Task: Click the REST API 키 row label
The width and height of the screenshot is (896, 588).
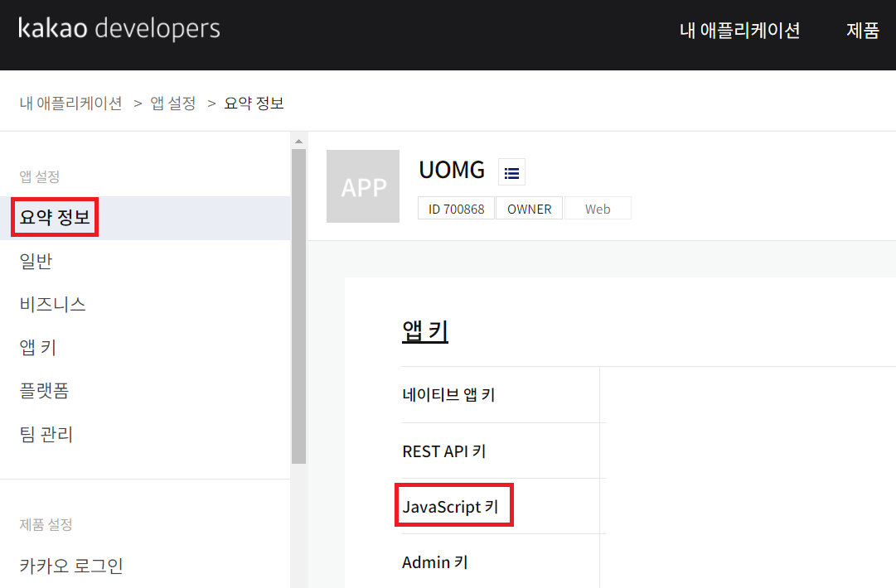Action: click(444, 451)
